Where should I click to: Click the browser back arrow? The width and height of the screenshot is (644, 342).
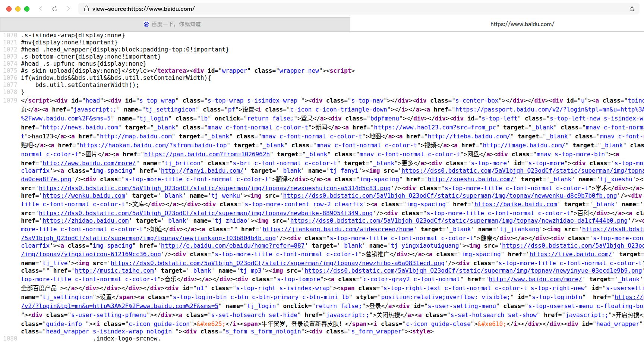pos(41,9)
